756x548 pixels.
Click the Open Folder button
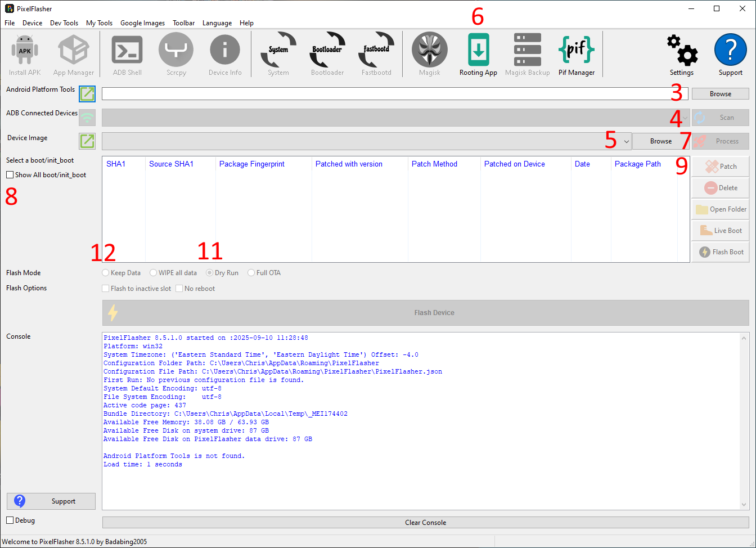(x=721, y=209)
